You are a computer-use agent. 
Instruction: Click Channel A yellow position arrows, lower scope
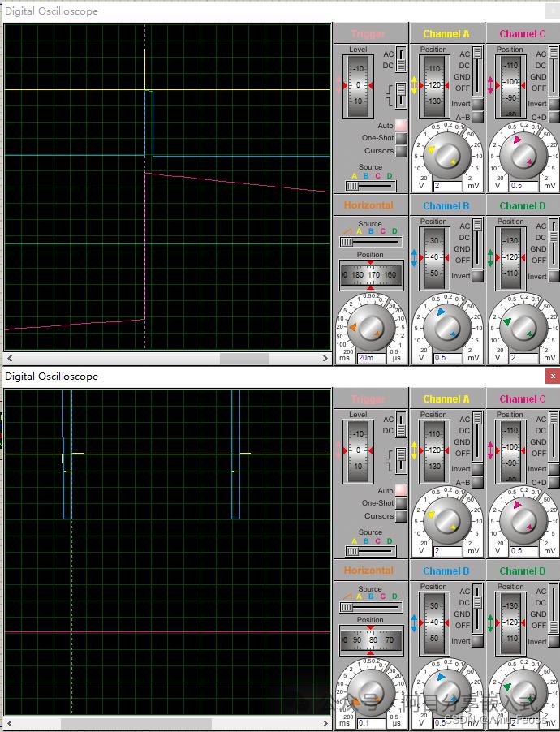[x=414, y=450]
